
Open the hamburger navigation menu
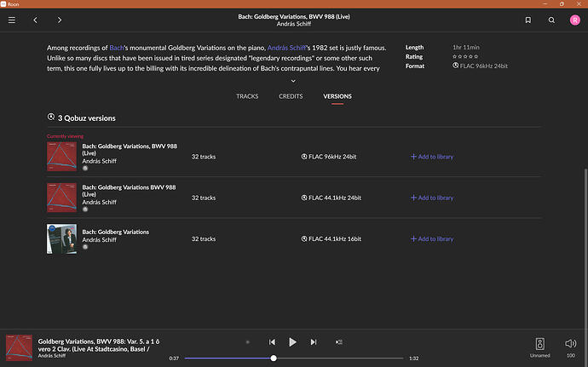pyautogui.click(x=12, y=20)
